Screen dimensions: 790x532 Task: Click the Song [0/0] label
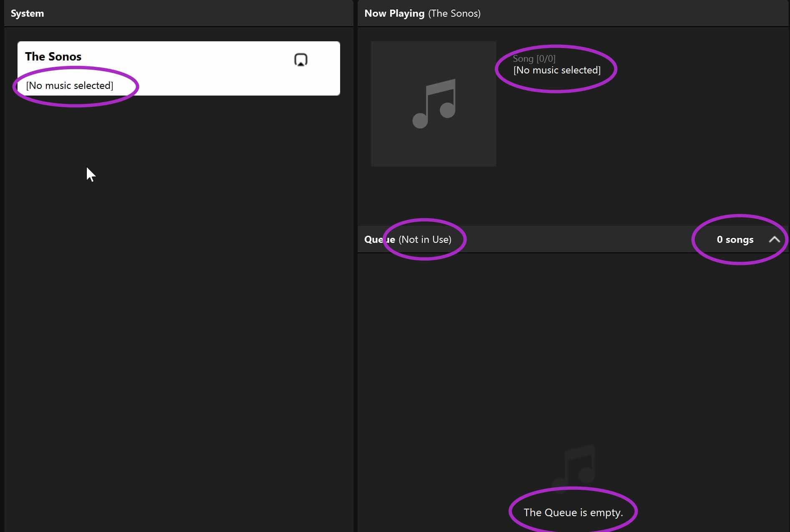534,58
